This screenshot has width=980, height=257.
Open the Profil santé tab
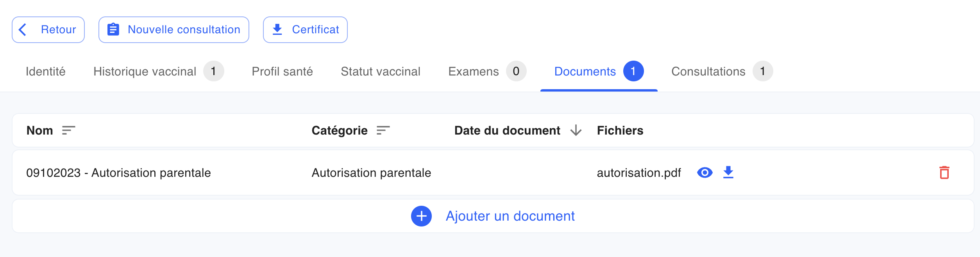[x=282, y=71]
